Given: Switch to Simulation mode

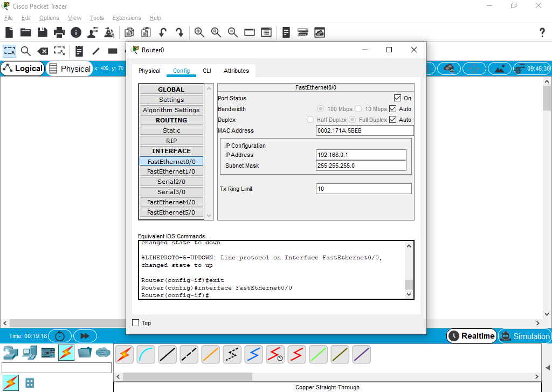Looking at the screenshot, I should pos(525,336).
